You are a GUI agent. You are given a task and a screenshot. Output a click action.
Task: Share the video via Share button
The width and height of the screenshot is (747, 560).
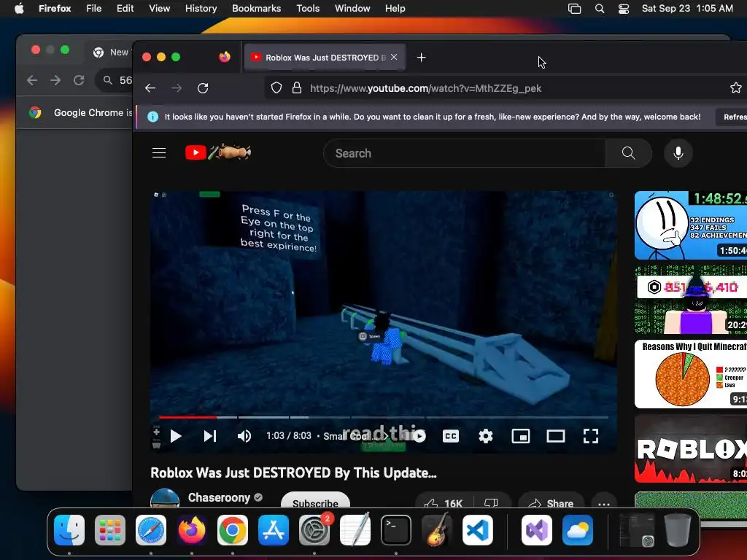point(551,503)
